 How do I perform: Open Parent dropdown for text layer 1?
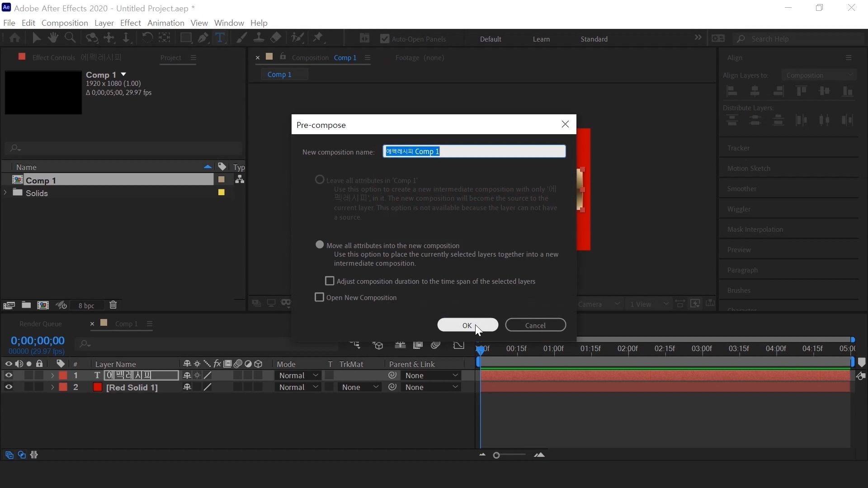[x=431, y=375]
